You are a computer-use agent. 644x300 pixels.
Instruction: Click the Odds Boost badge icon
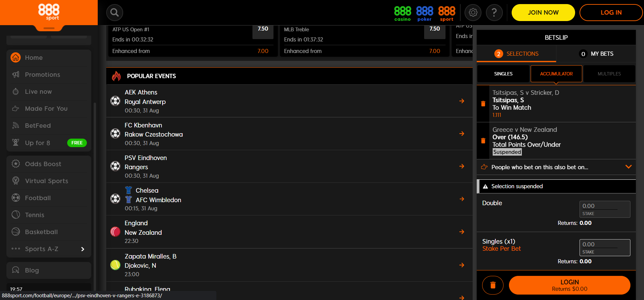[16, 164]
